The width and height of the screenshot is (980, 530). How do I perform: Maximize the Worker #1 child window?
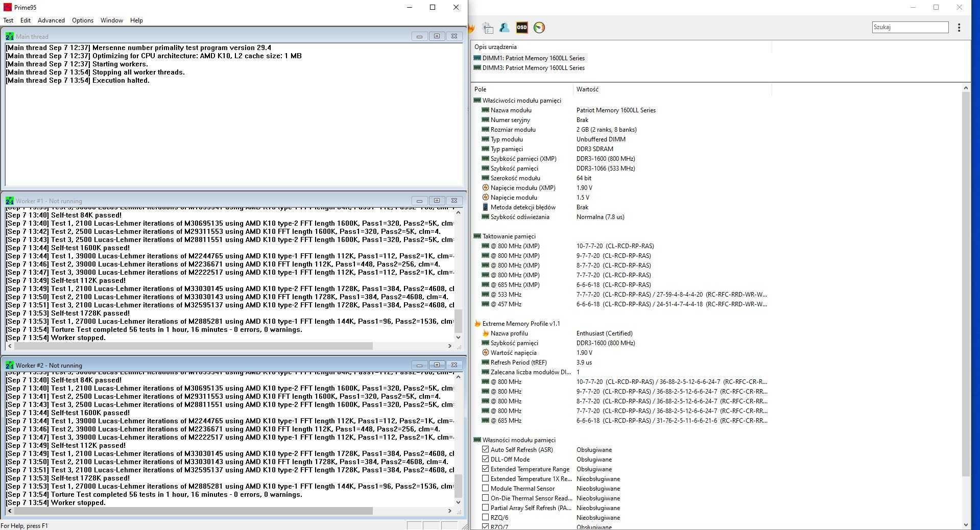[x=437, y=201]
